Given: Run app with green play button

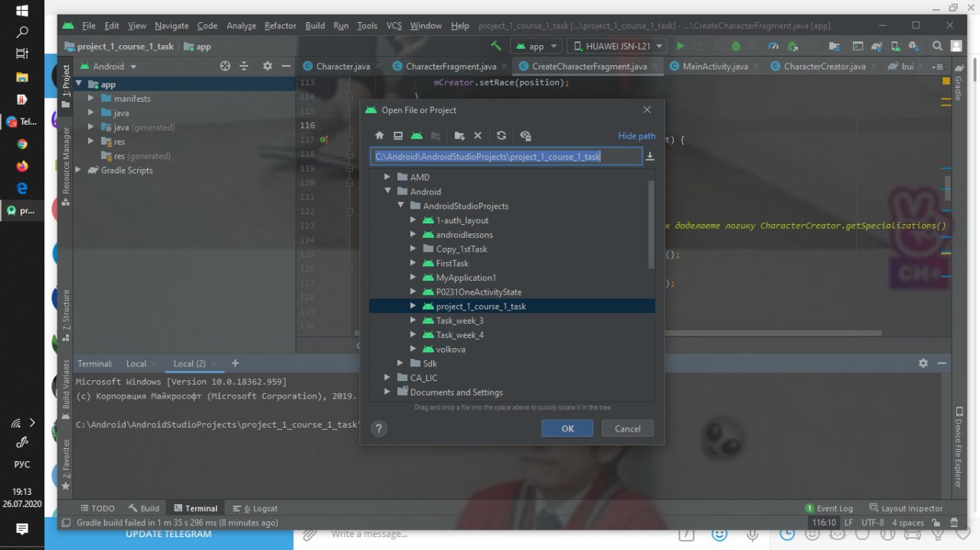Looking at the screenshot, I should click(x=680, y=46).
